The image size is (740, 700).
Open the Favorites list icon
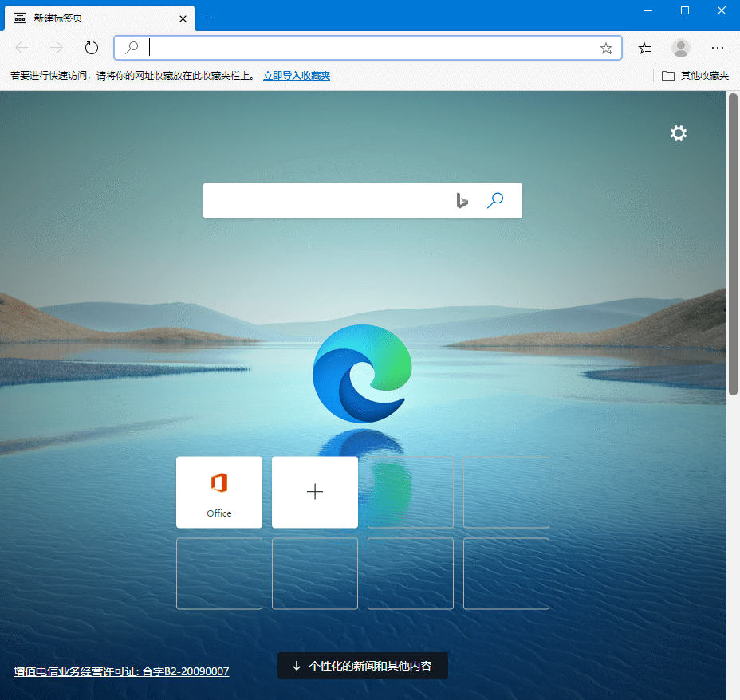pos(645,48)
